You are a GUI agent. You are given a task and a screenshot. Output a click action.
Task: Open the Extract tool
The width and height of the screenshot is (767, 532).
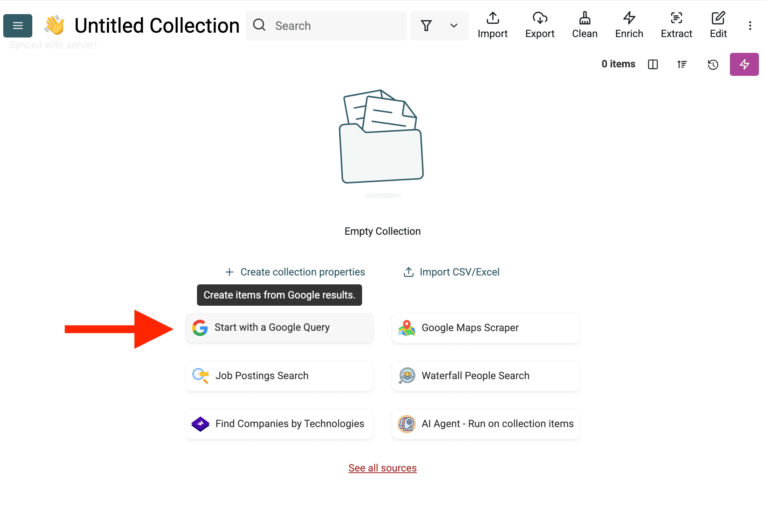(x=676, y=25)
